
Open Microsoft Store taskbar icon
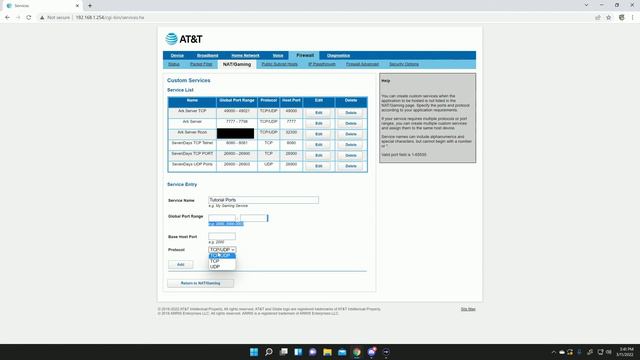coord(342,352)
